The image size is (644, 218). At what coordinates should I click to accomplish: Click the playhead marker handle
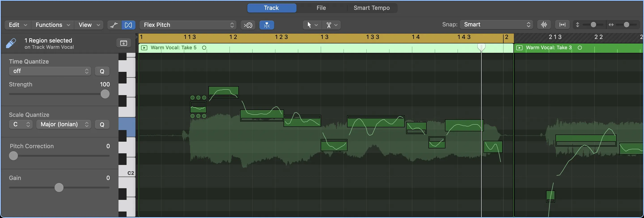tap(481, 47)
